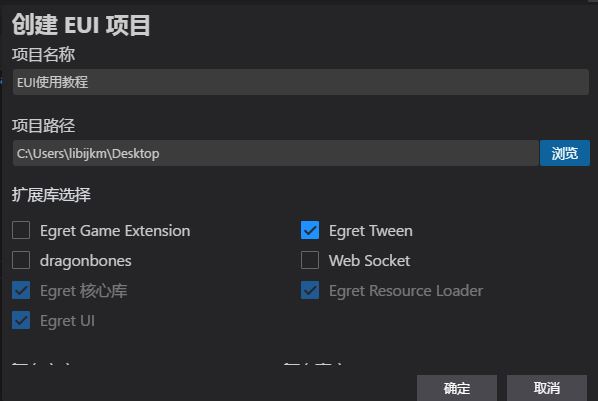The height and width of the screenshot is (401, 598).
Task: Toggle the Egret UI checkbox
Action: pos(21,320)
